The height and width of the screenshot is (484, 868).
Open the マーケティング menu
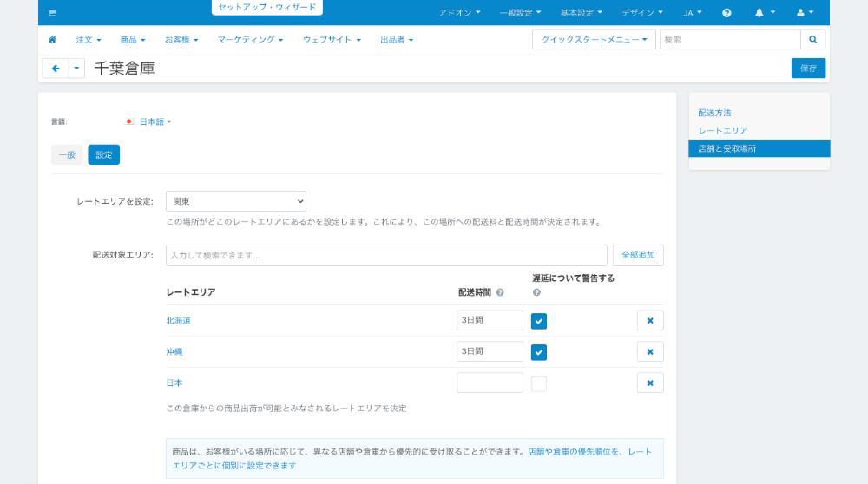[x=250, y=40]
